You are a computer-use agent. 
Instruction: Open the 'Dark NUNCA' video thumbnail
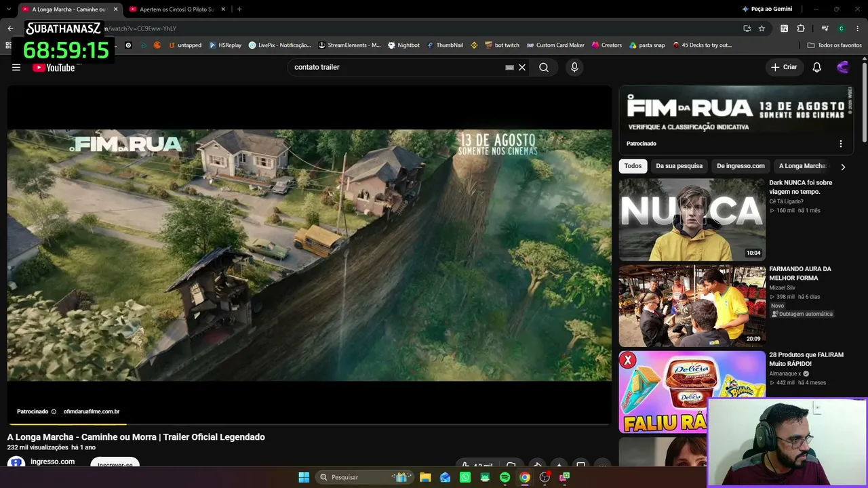pos(692,220)
